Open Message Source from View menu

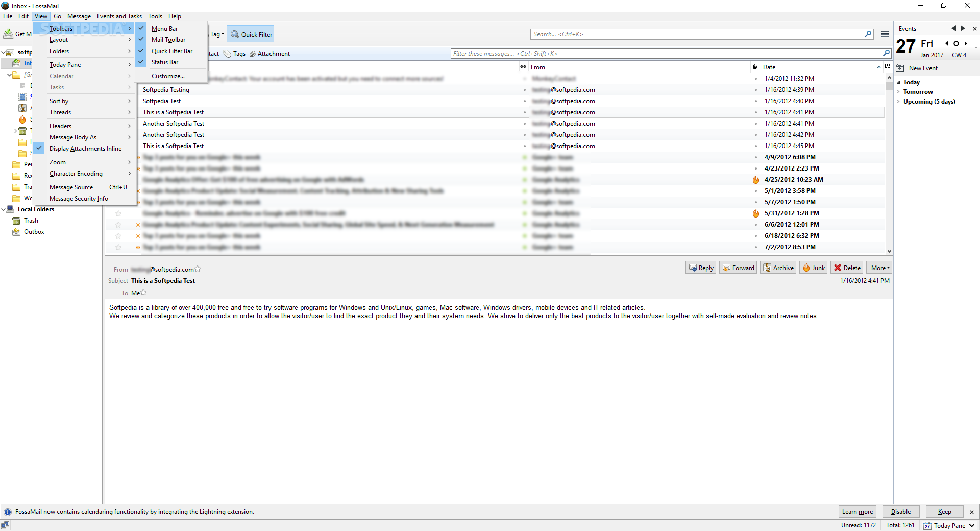pyautogui.click(x=85, y=187)
